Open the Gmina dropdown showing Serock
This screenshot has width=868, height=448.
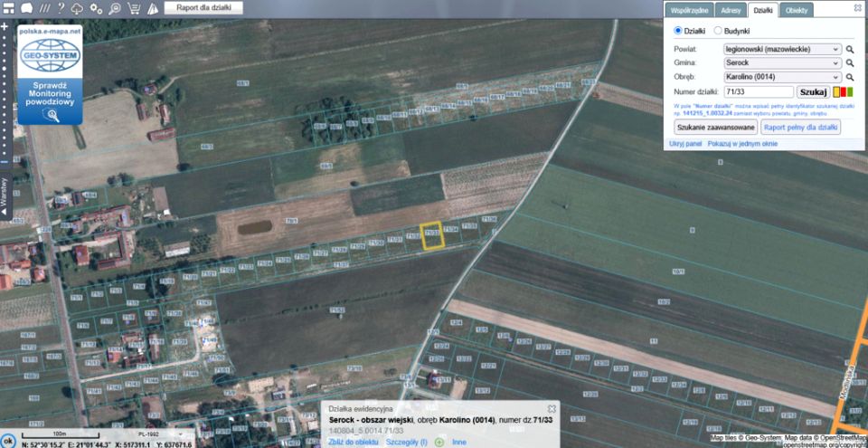782,63
